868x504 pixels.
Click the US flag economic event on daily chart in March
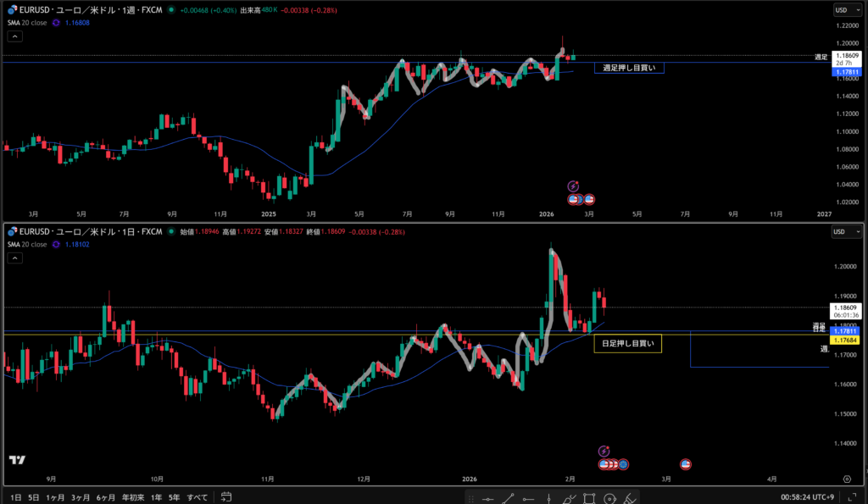click(685, 464)
